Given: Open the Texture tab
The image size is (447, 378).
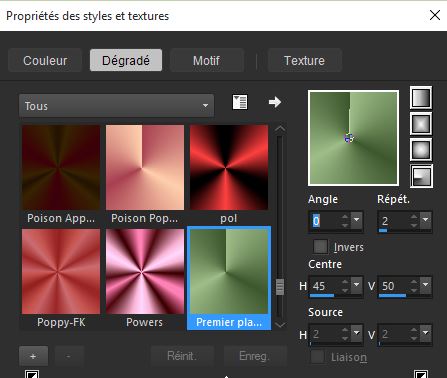Looking at the screenshot, I should tap(304, 60).
